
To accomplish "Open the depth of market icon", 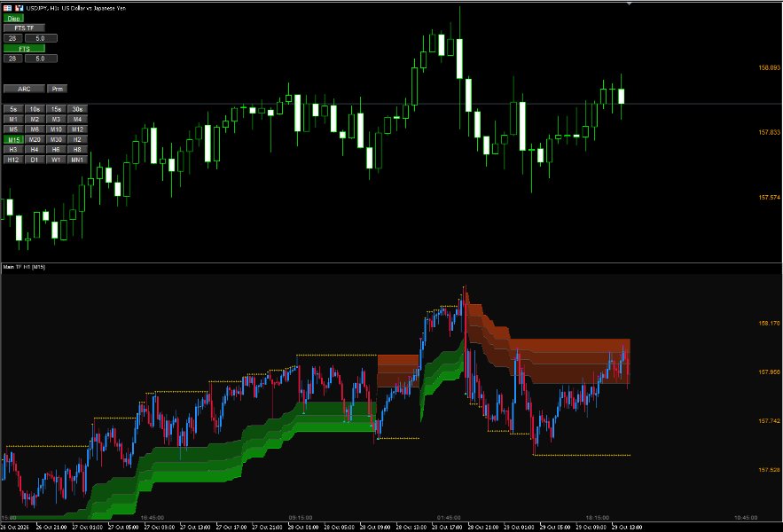I will pos(19,8).
